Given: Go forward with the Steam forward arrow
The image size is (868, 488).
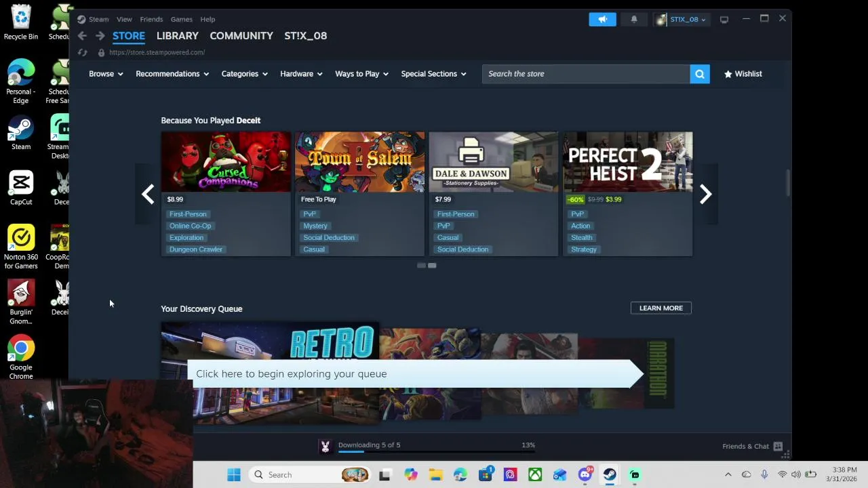Looking at the screenshot, I should tap(100, 36).
